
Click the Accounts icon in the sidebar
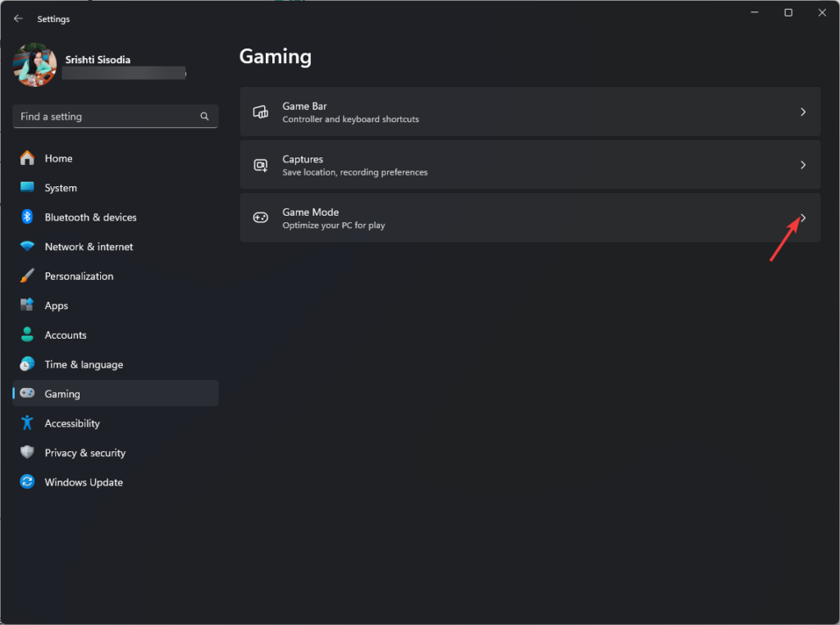(x=25, y=335)
